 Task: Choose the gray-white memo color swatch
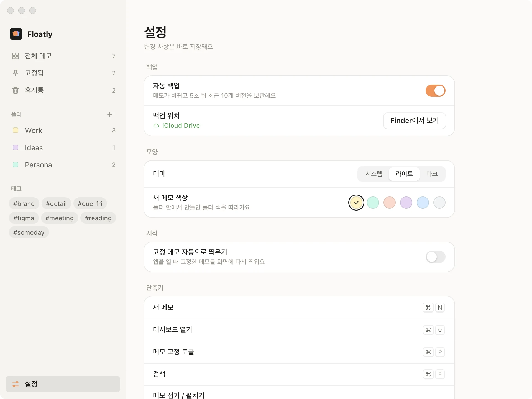pos(439,203)
